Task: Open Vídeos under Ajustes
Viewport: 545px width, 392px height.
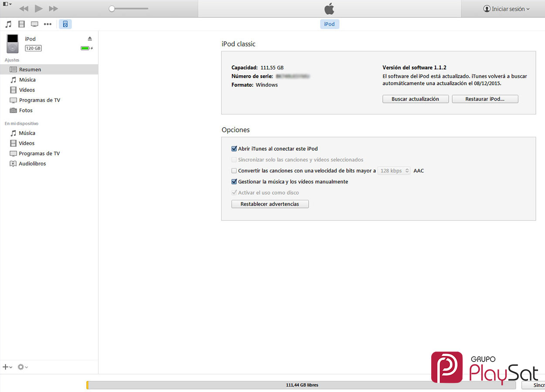Action: [x=49, y=90]
